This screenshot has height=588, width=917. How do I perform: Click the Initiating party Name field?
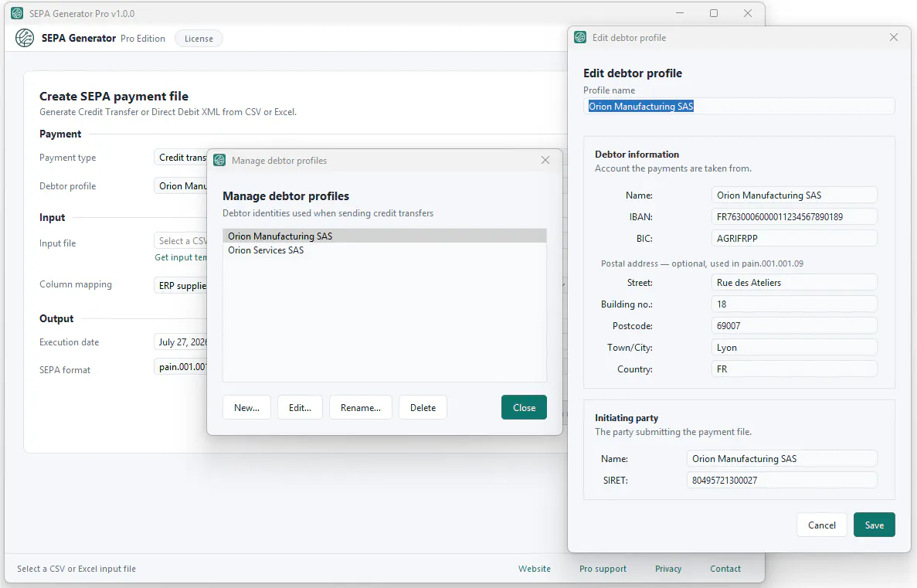coord(782,459)
